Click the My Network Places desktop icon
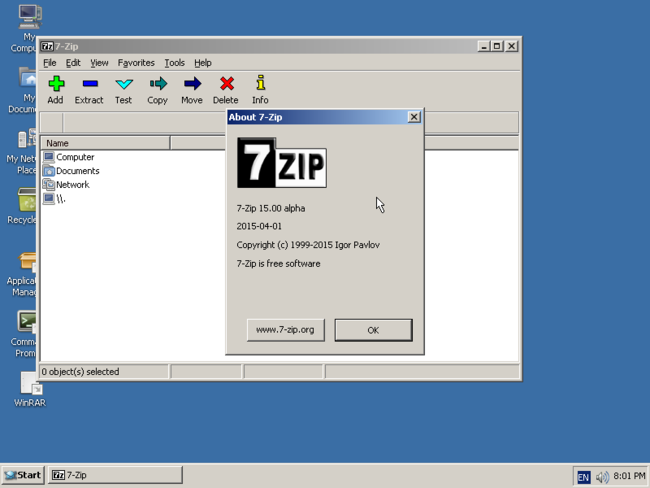Image resolution: width=650 pixels, height=488 pixels. (x=27, y=139)
